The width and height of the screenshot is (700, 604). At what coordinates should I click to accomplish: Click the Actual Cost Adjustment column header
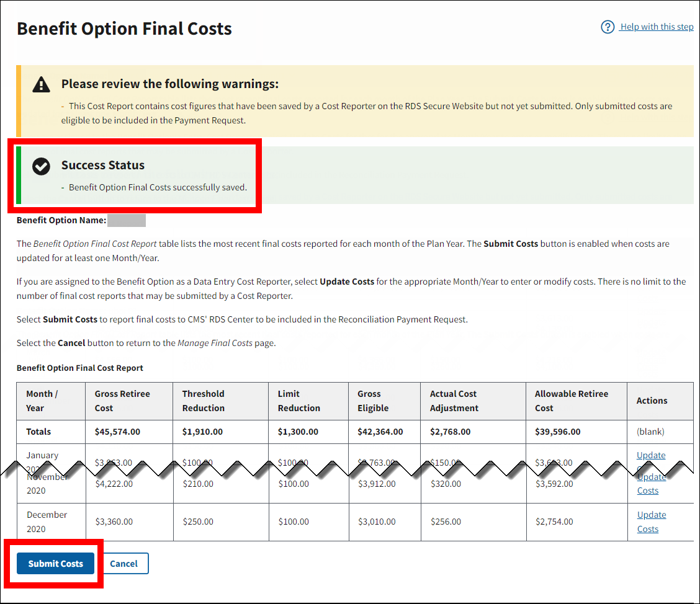[x=454, y=401]
